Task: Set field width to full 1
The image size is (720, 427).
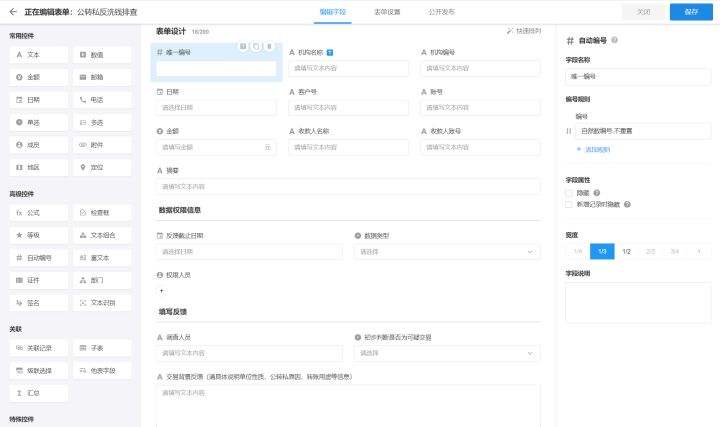Action: [x=699, y=251]
